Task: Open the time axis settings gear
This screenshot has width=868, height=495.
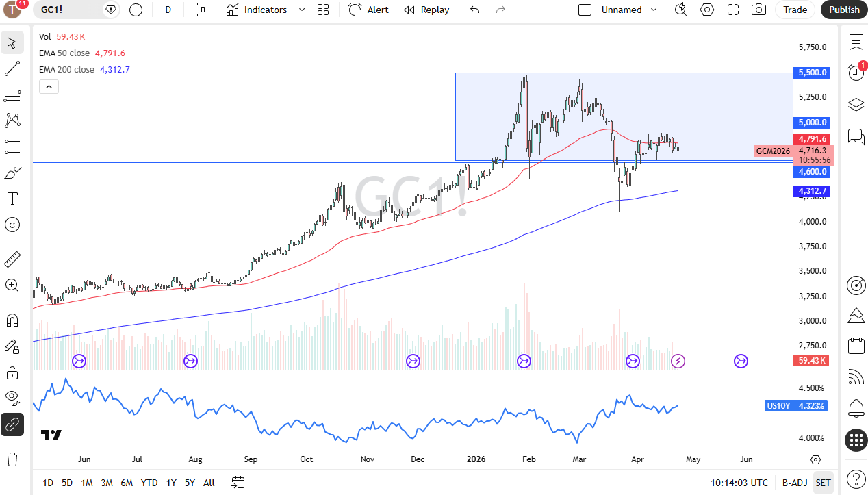Action: tap(815, 459)
